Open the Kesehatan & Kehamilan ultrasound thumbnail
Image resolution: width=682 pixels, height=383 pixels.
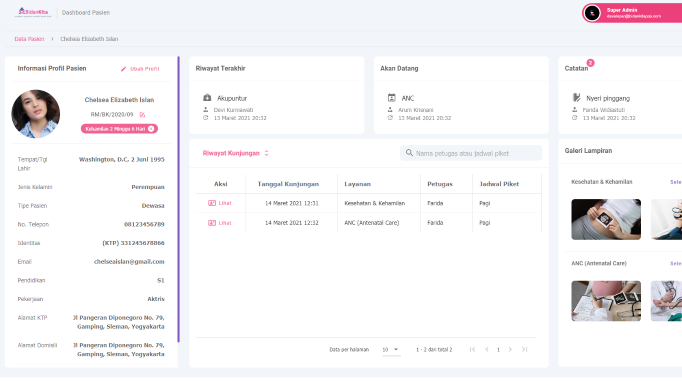coord(606,220)
